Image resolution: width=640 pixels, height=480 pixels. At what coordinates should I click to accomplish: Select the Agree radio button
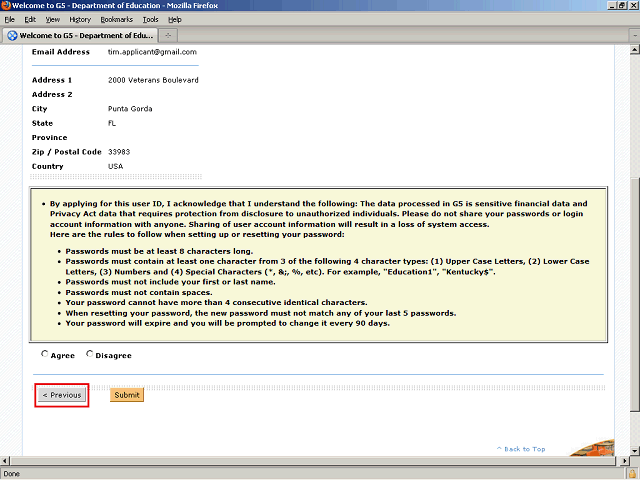click(x=44, y=354)
